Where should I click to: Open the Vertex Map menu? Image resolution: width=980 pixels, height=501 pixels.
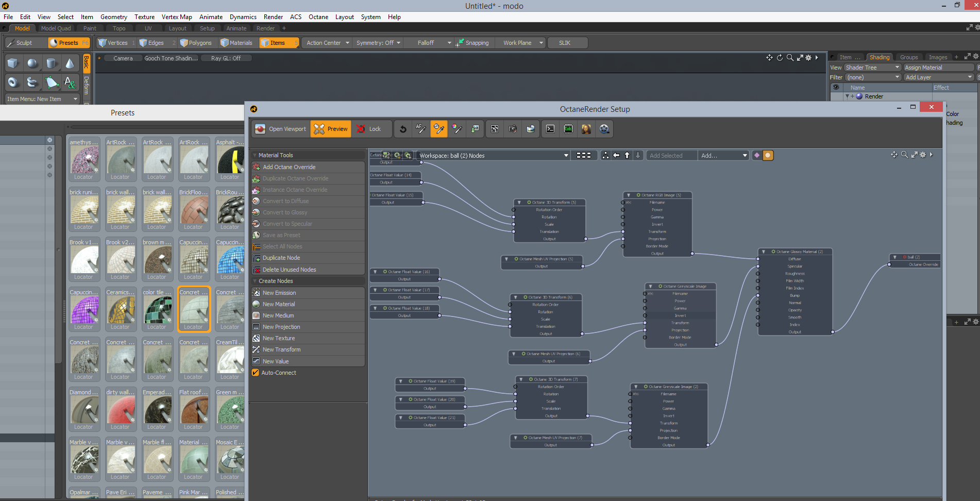point(177,17)
